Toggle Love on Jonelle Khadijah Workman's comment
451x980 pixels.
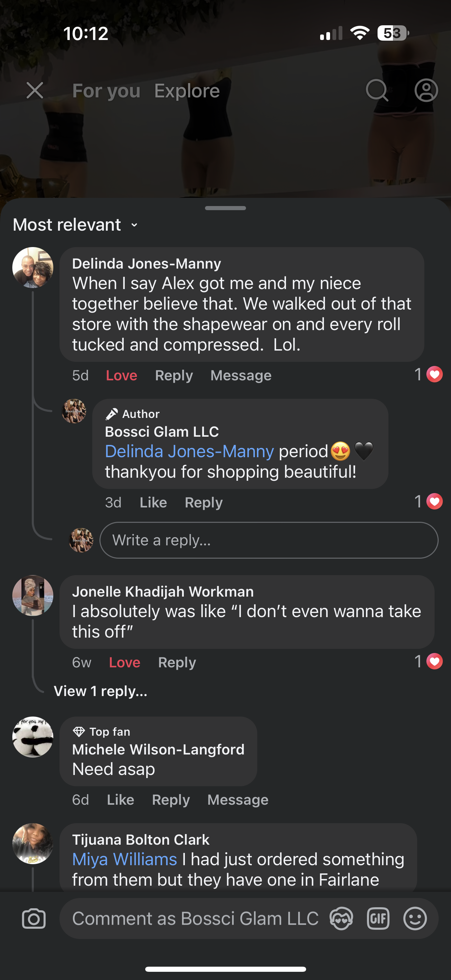(124, 662)
